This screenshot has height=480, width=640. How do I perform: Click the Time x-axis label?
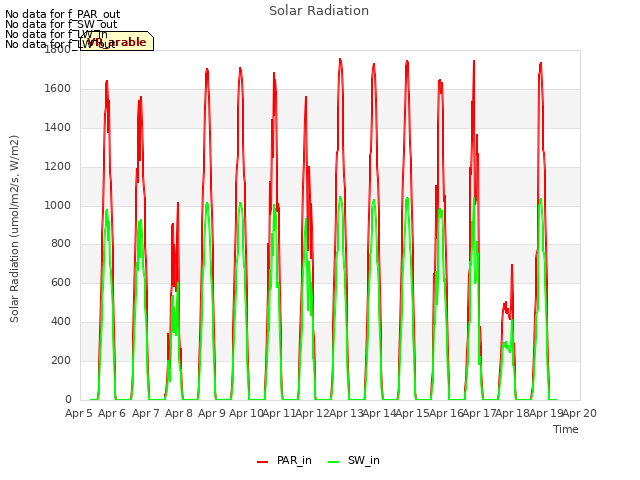(x=566, y=429)
